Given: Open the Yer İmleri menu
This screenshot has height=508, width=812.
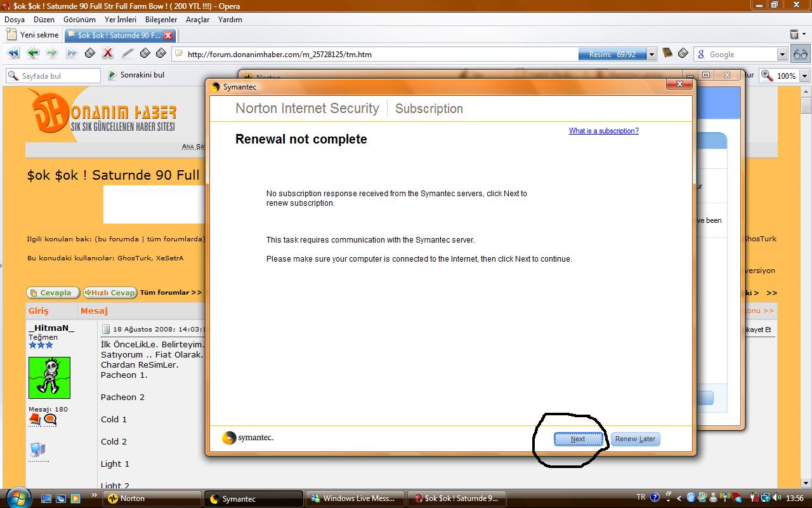Looking at the screenshot, I should pos(120,20).
